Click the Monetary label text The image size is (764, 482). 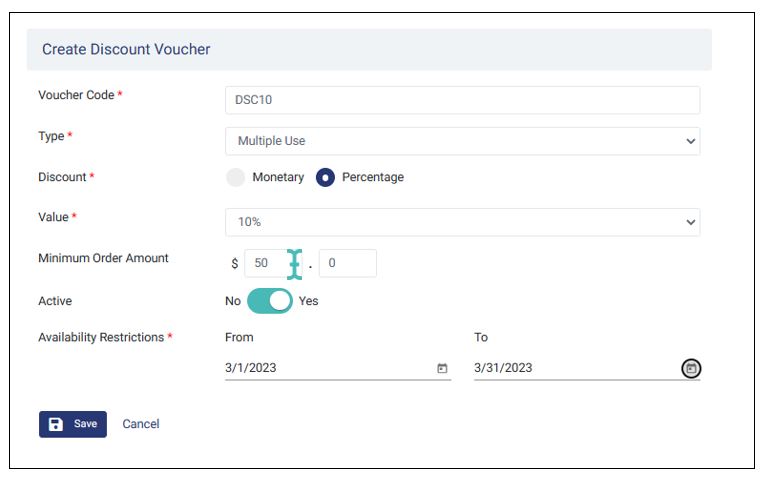pyautogui.click(x=278, y=177)
